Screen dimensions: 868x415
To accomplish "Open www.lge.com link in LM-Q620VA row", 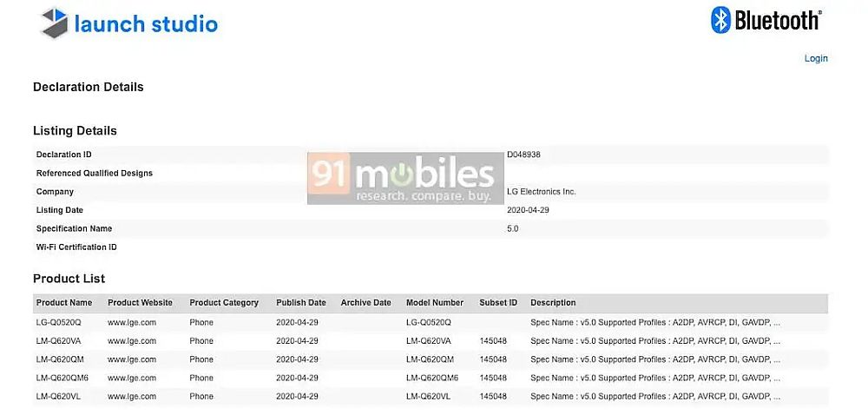I will coord(132,341).
